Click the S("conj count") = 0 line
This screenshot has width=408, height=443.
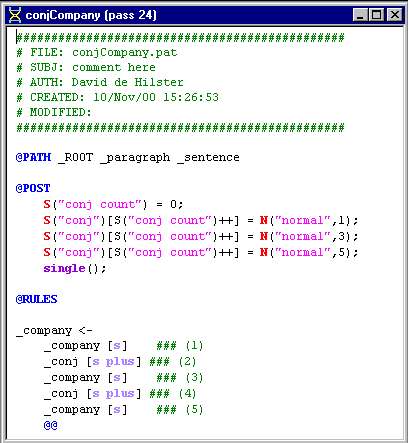pyautogui.click(x=113, y=204)
